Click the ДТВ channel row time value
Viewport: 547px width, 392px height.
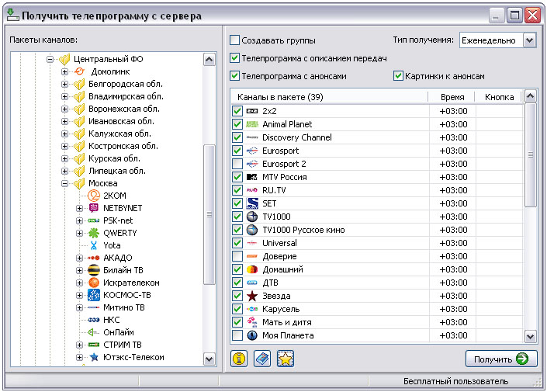[x=453, y=283]
